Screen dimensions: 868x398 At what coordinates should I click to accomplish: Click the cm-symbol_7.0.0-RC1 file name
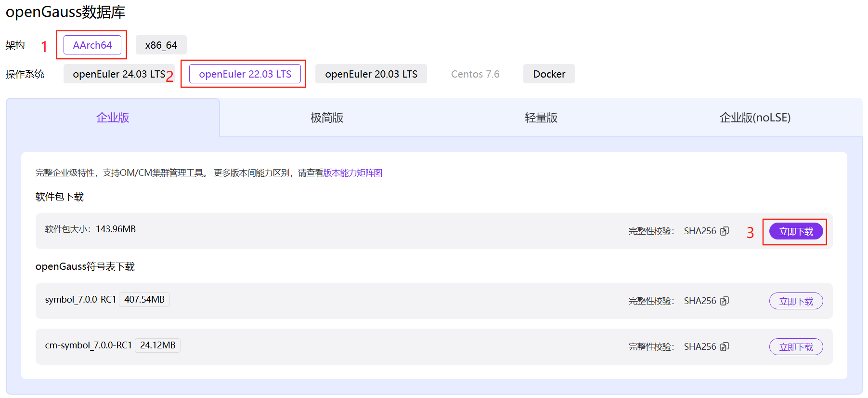coord(88,345)
